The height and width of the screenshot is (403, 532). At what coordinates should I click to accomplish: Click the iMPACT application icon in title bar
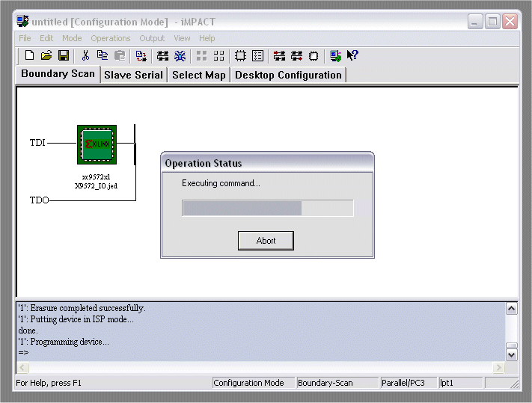point(22,21)
